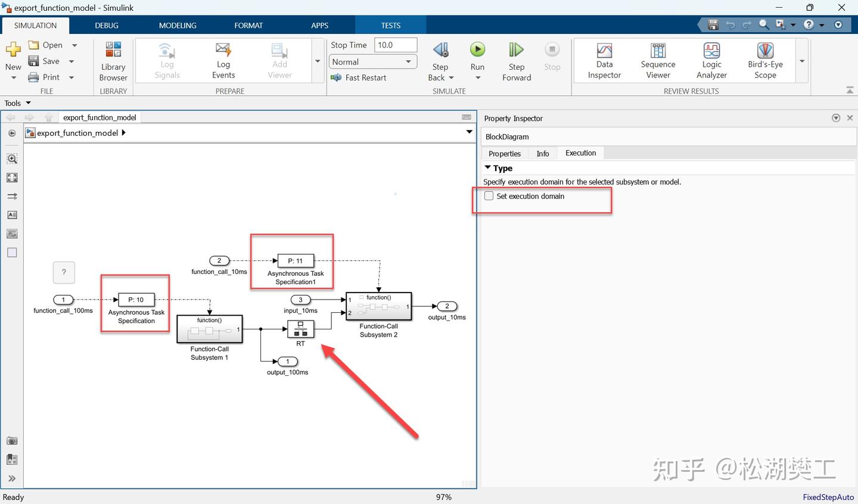This screenshot has width=858, height=504.
Task: Open the APPS ribbon tab
Action: point(319,26)
